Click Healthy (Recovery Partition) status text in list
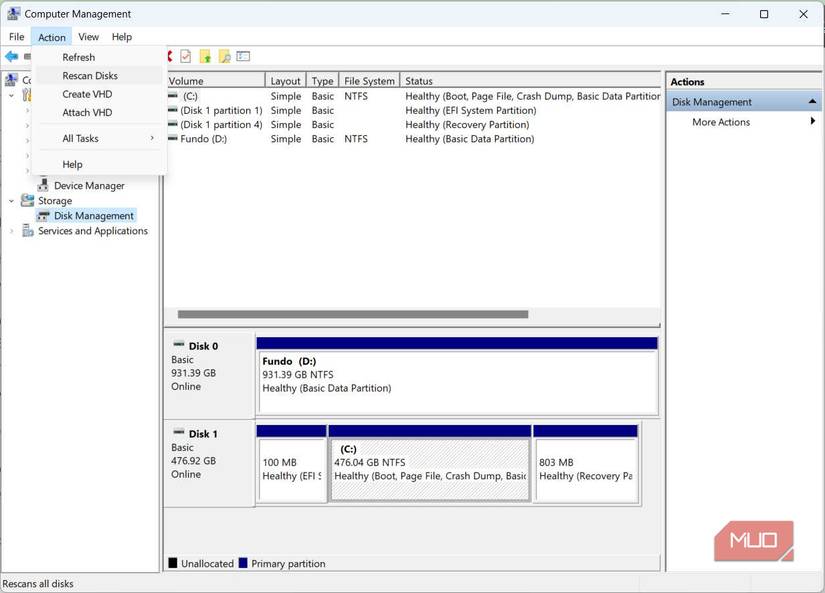The image size is (825, 593). pos(467,125)
